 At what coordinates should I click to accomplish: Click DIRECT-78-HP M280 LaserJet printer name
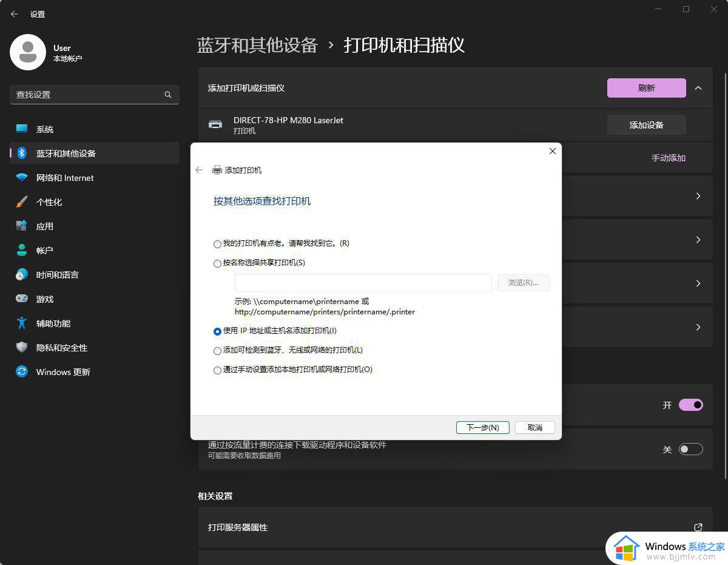[288, 120]
